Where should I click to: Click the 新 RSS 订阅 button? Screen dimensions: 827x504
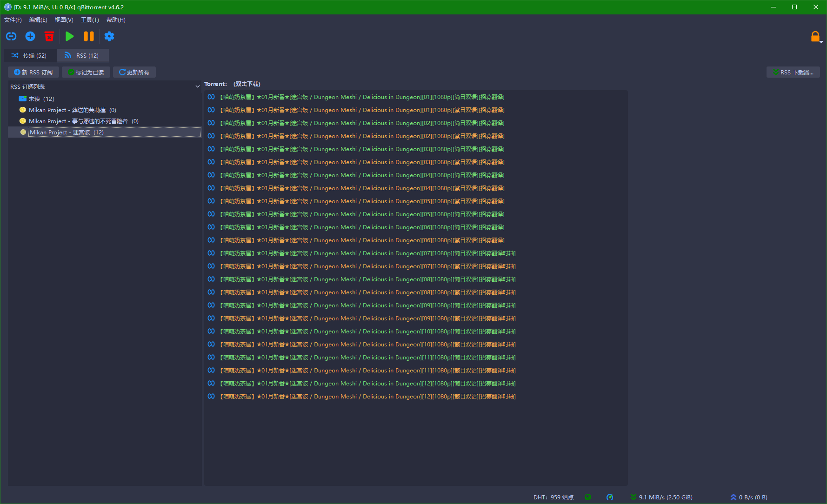[x=33, y=72]
